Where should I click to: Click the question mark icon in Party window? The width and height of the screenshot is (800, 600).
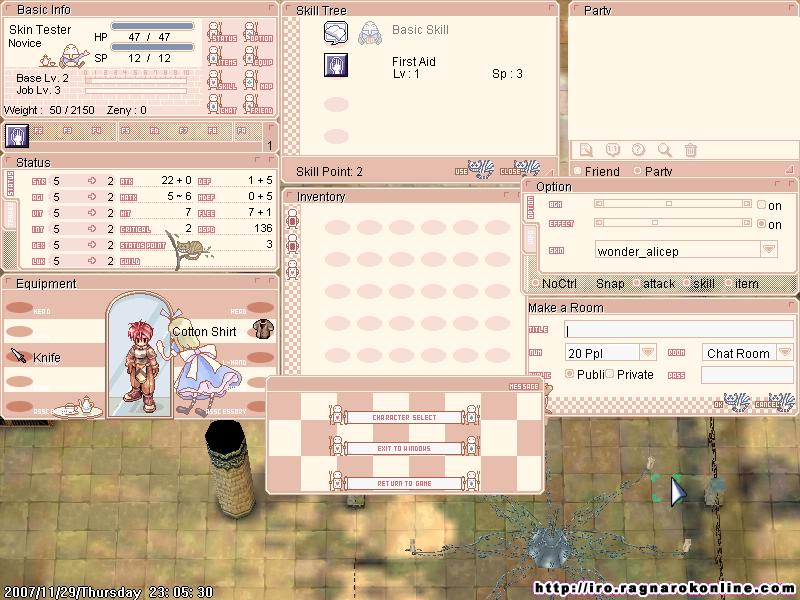pyautogui.click(x=638, y=149)
